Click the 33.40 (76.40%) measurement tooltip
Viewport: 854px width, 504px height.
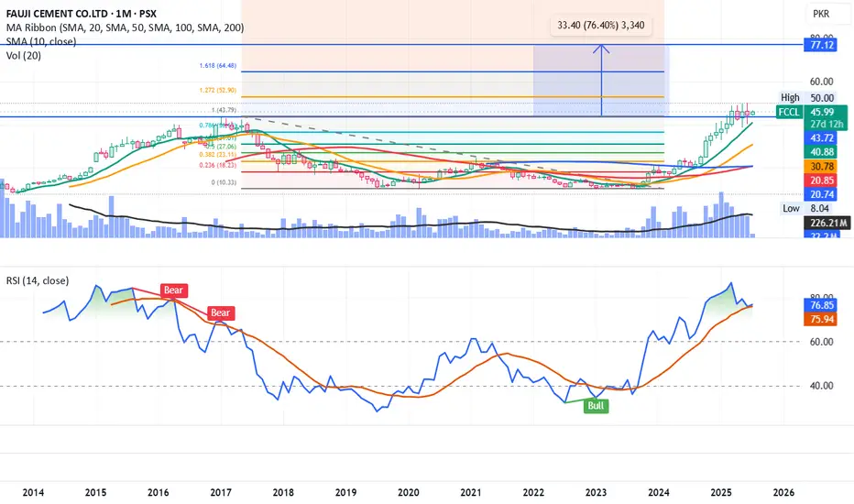(601, 25)
